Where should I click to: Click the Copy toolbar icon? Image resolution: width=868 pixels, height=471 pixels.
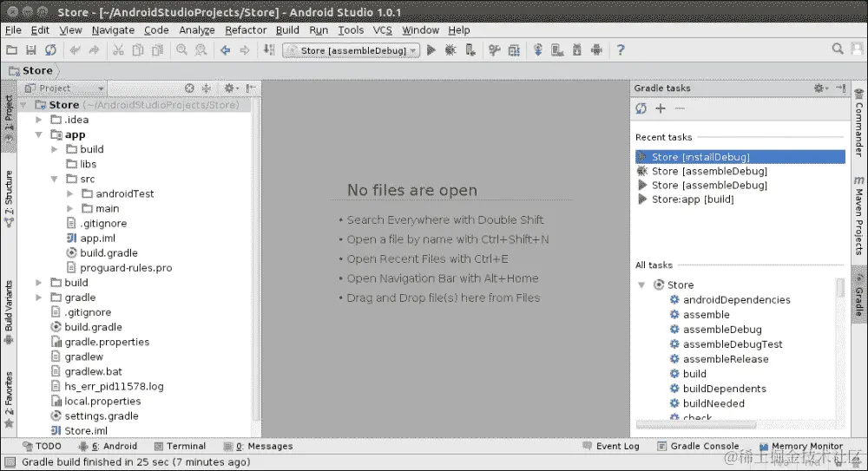138,50
